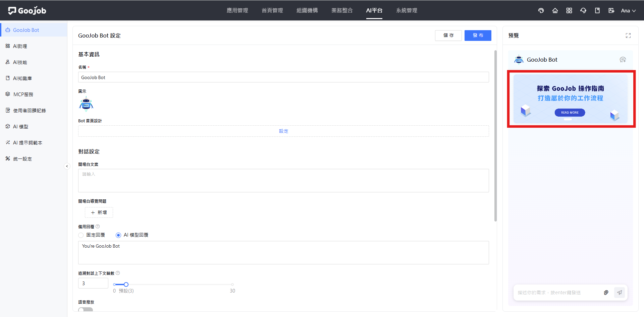The image size is (644, 317).
Task: Open the Ana user account dropdown
Action: pyautogui.click(x=628, y=10)
